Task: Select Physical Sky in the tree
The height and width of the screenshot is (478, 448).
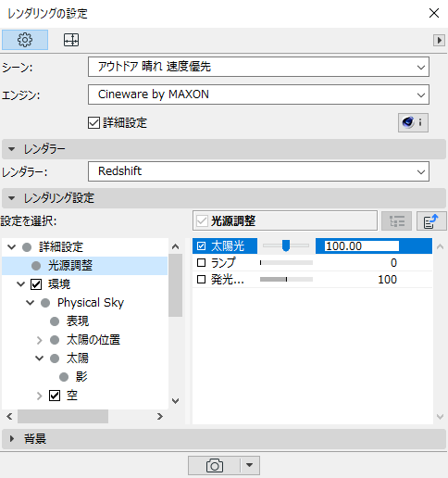Action: click(91, 303)
